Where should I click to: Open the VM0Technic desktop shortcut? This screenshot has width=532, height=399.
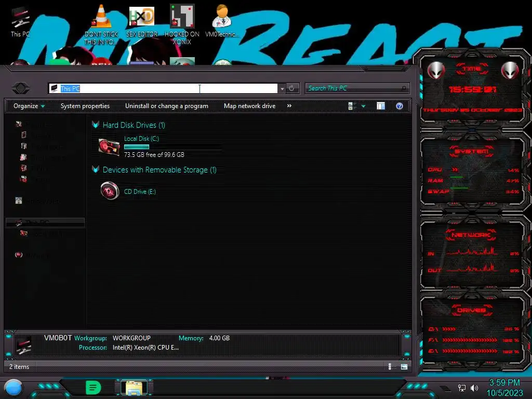coord(222,21)
